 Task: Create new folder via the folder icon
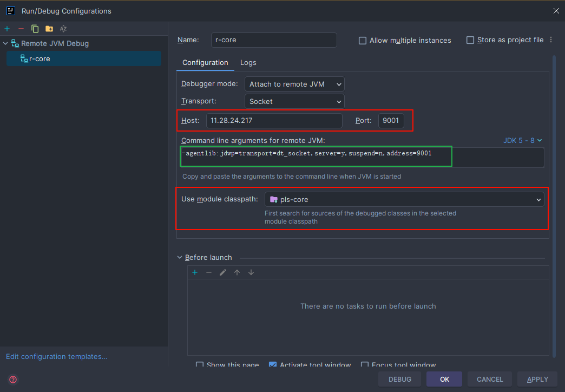(x=49, y=29)
